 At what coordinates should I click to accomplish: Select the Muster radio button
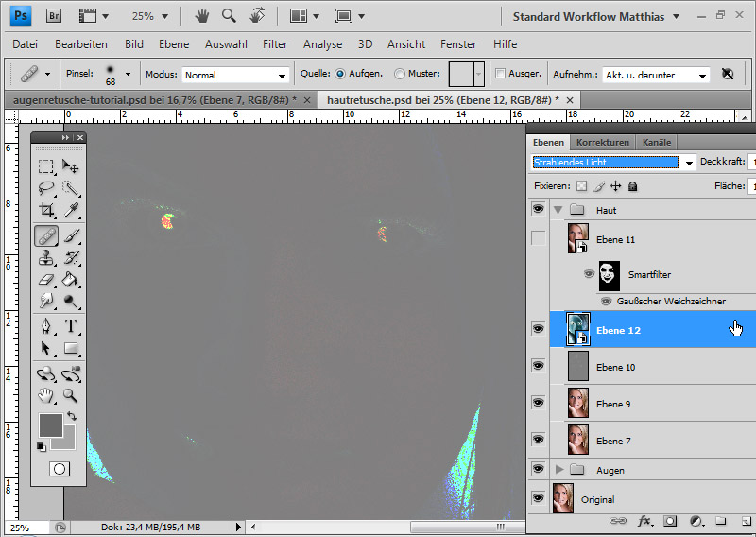(x=400, y=74)
